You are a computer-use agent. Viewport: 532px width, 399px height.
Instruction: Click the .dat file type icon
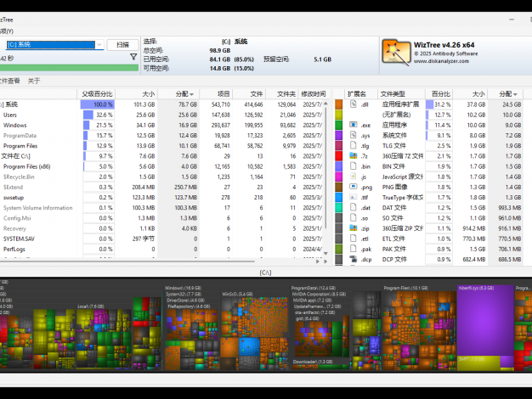click(354, 207)
